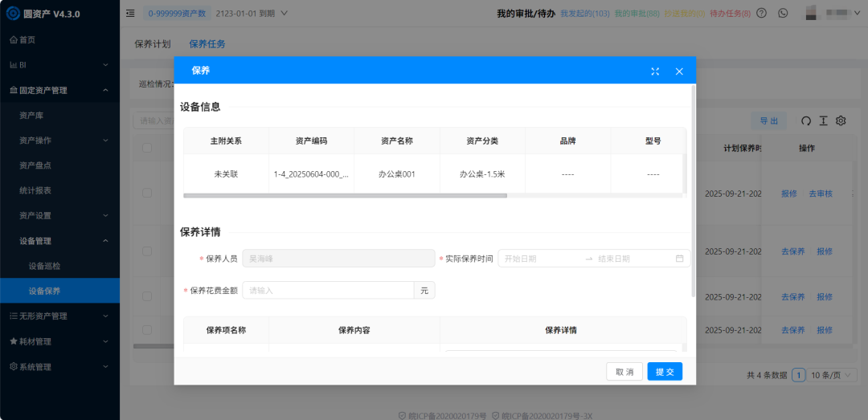Collapse the sidebar with the menu fold icon
Viewport: 868px width, 420px height.
pyautogui.click(x=130, y=13)
